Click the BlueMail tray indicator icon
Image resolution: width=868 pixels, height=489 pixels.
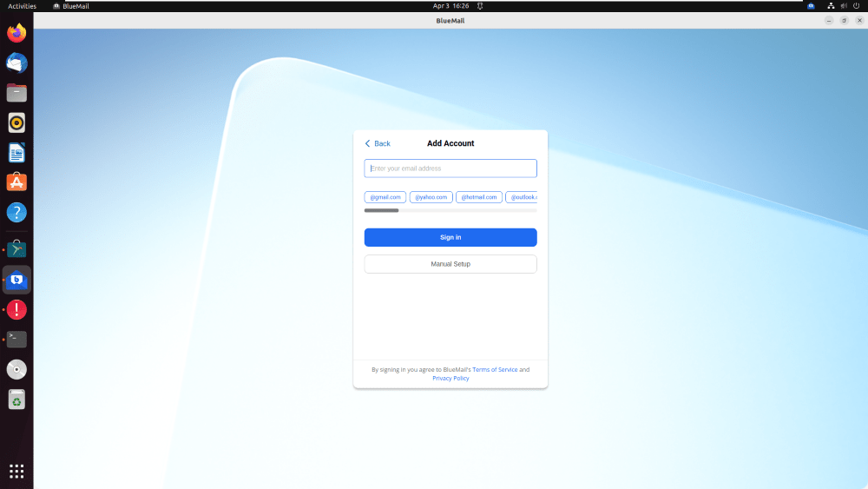[x=811, y=6]
